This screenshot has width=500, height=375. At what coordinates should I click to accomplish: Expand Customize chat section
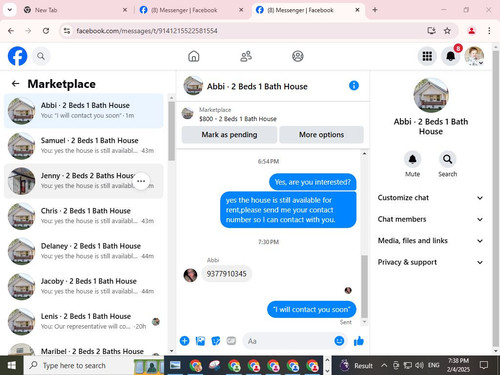(430, 198)
